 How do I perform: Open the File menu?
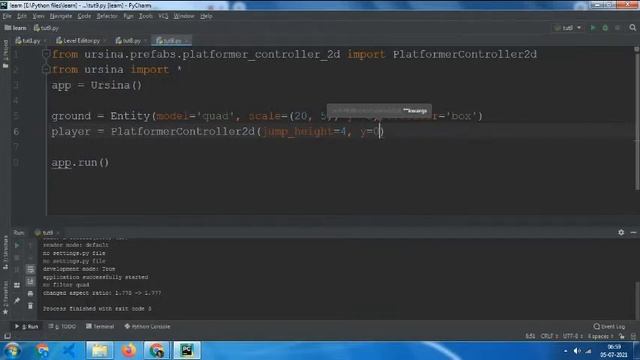(x=7, y=16)
